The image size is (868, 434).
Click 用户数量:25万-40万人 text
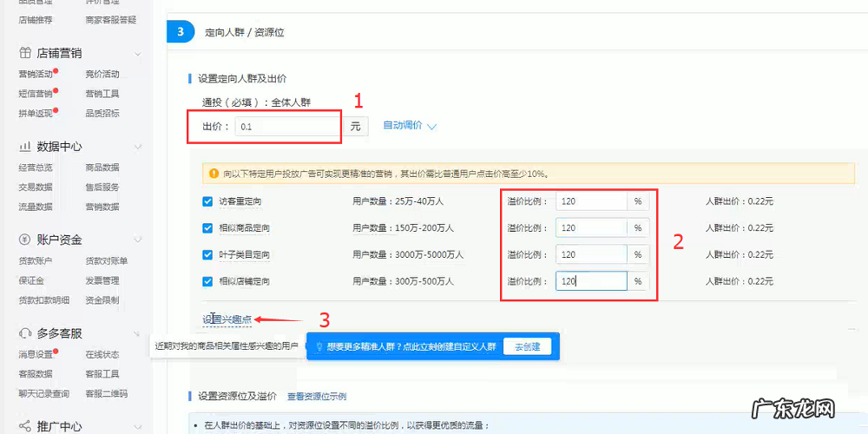tap(398, 201)
